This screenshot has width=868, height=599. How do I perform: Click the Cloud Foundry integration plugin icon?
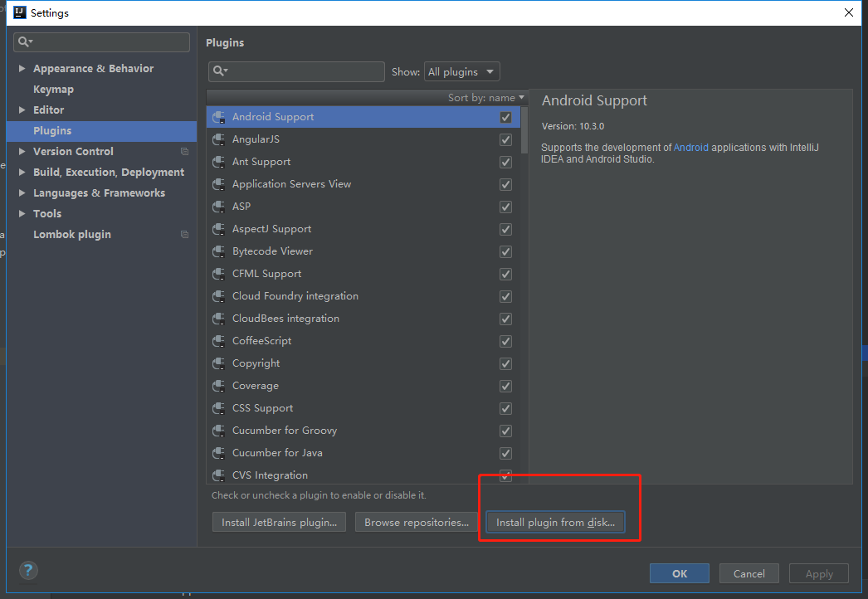219,296
